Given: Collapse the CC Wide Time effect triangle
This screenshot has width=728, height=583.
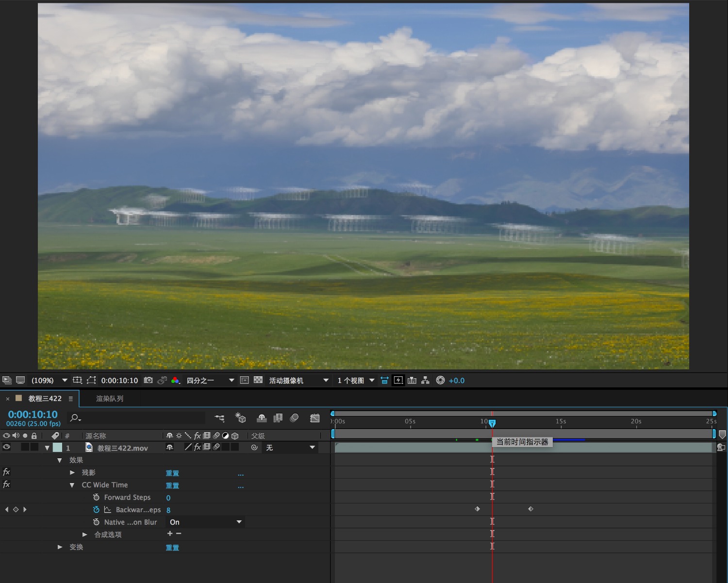Looking at the screenshot, I should (72, 485).
